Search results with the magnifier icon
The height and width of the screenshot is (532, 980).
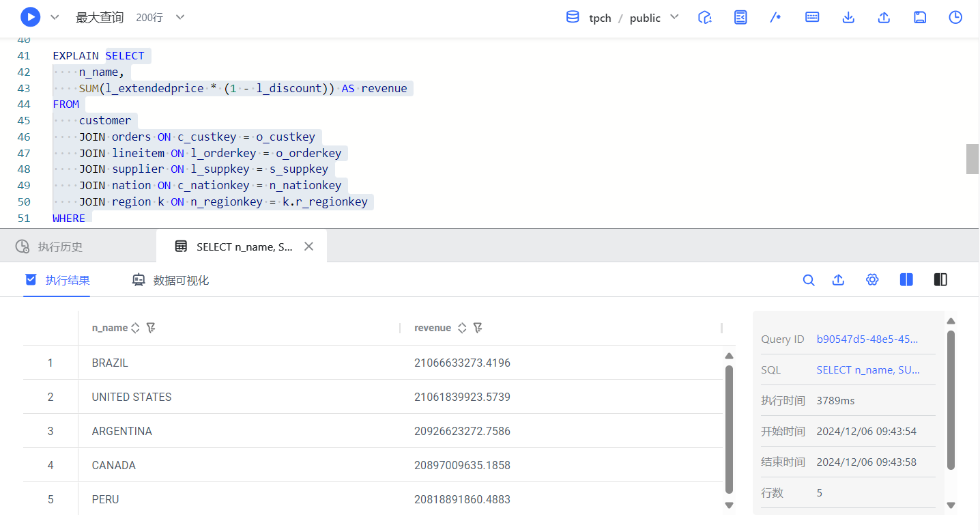(x=809, y=280)
